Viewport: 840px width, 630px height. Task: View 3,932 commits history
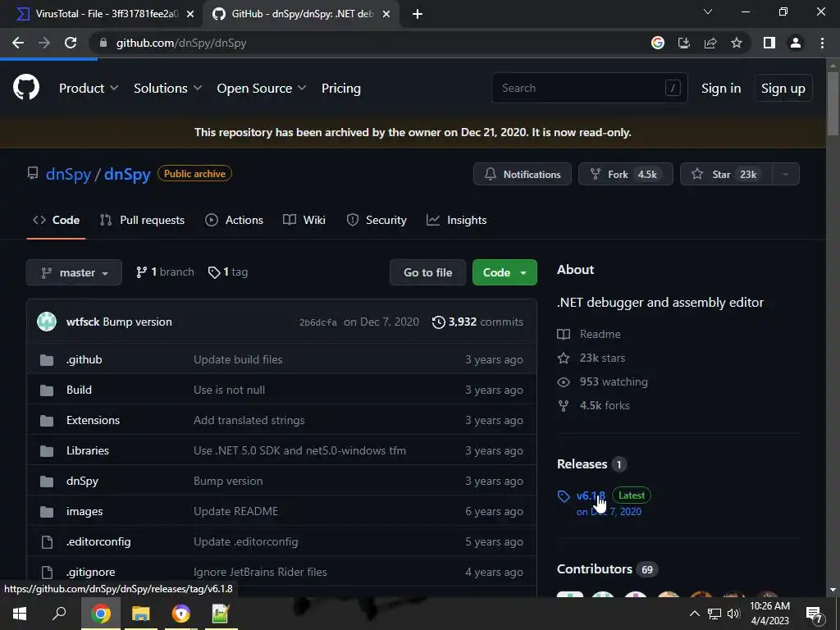pos(477,322)
